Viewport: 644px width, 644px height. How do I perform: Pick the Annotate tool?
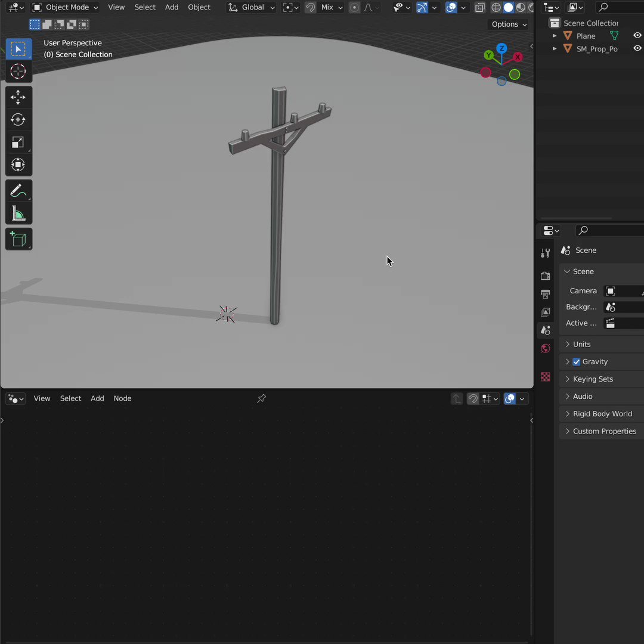click(18, 190)
